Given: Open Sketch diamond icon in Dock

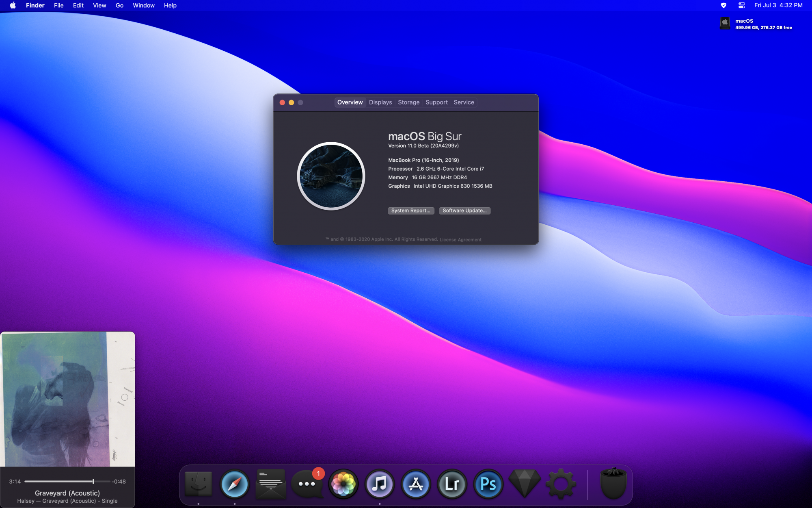Looking at the screenshot, I should click(525, 484).
